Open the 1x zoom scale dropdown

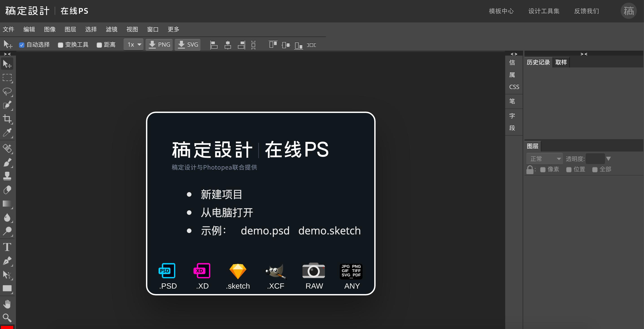133,44
